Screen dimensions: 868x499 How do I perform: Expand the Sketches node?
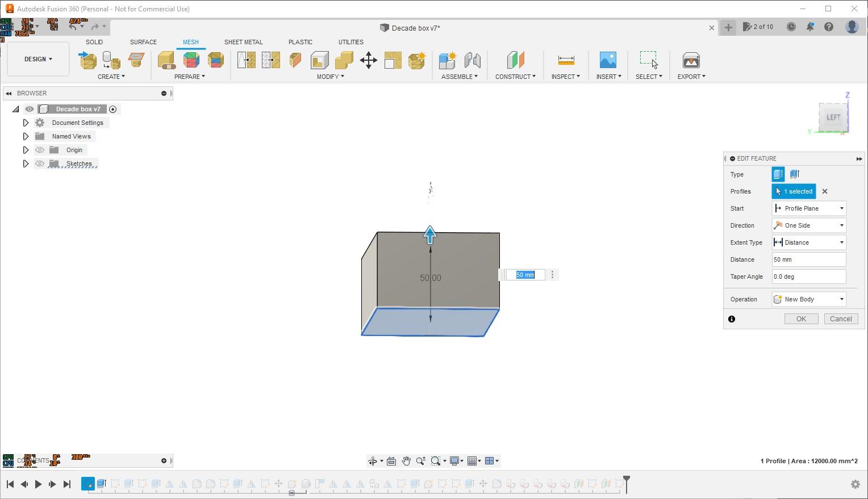[26, 163]
